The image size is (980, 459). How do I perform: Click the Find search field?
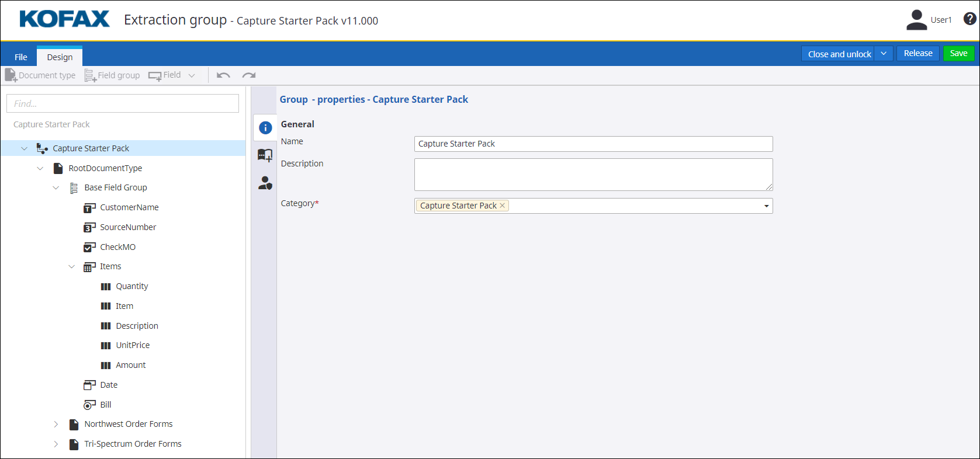click(x=123, y=103)
